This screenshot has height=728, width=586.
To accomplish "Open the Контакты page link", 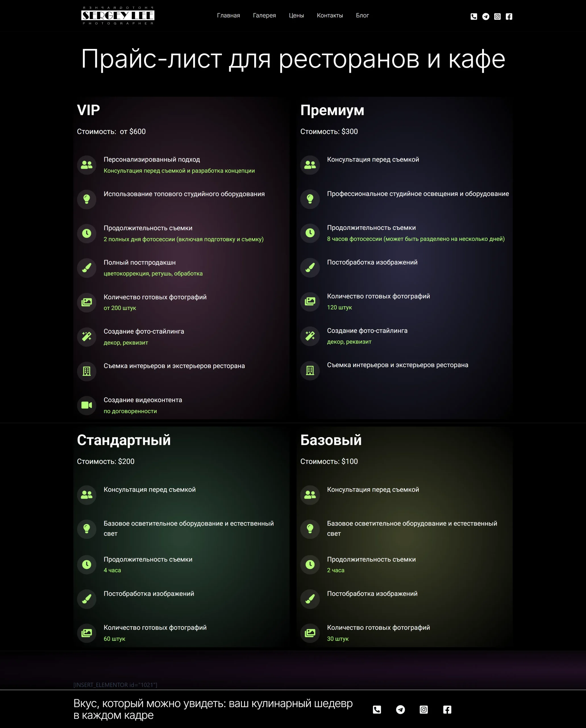I will [x=330, y=16].
